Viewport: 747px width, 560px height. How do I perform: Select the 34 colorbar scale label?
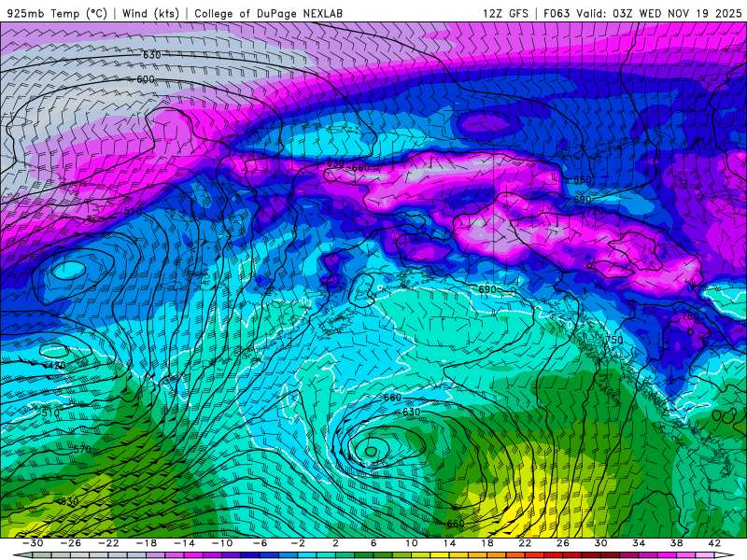pos(639,543)
